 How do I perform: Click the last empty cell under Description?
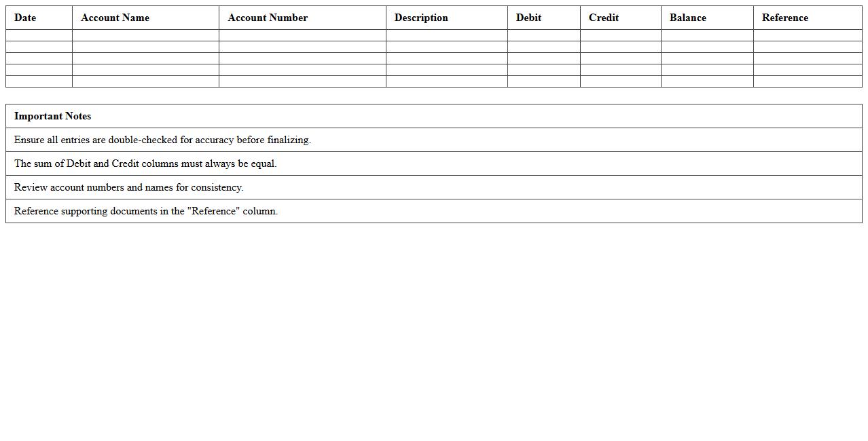446,81
